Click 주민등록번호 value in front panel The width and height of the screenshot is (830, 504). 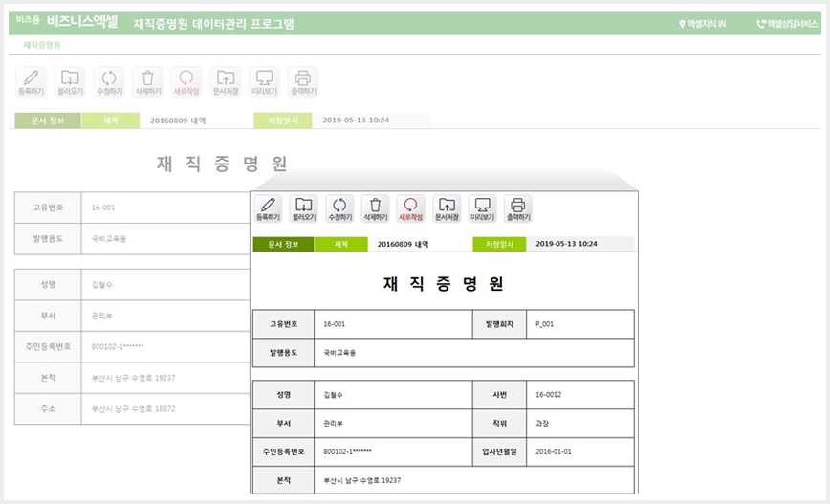tap(347, 451)
